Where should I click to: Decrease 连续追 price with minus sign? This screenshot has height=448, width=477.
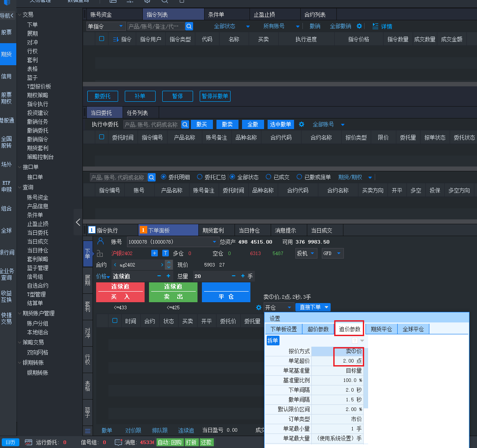click(159, 276)
